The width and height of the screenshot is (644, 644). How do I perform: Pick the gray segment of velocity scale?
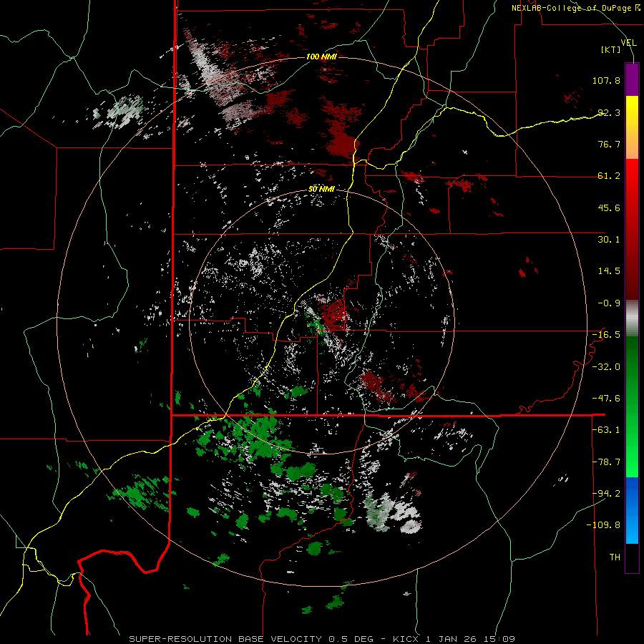click(x=632, y=318)
